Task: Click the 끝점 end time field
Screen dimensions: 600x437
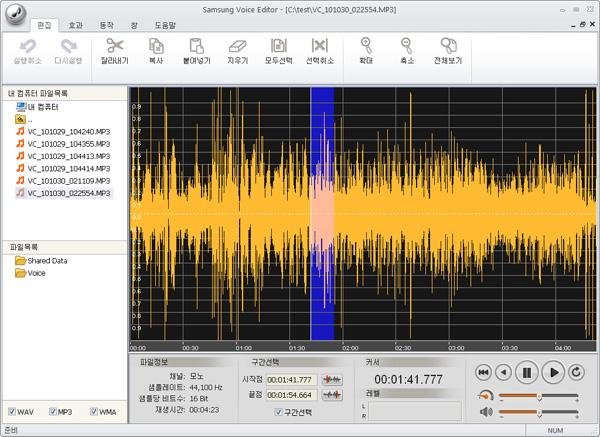Action: [292, 395]
